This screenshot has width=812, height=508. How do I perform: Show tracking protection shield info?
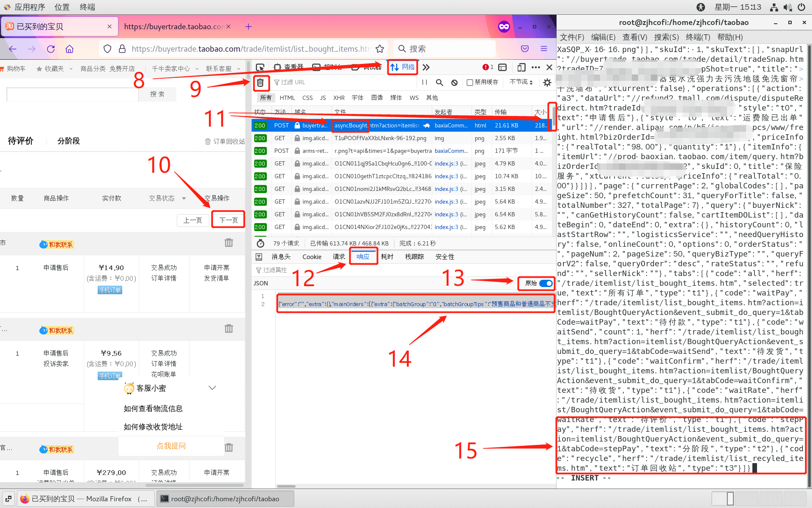click(107, 49)
